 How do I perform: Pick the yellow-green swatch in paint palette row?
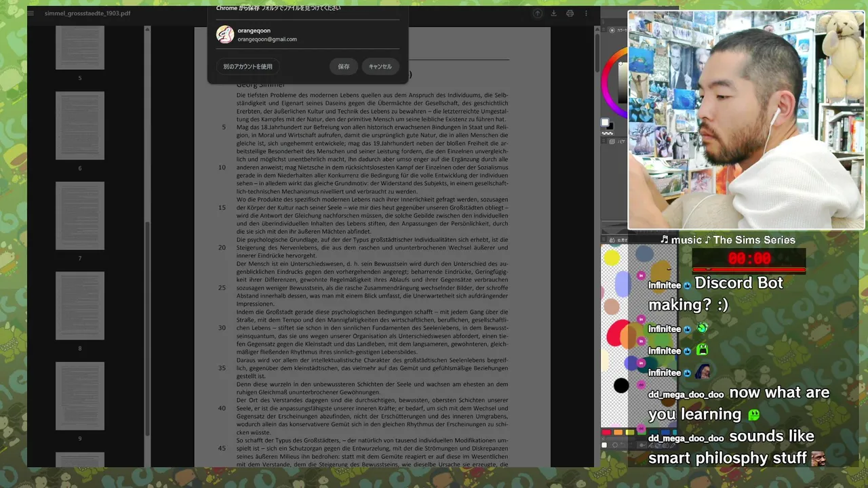(x=630, y=432)
